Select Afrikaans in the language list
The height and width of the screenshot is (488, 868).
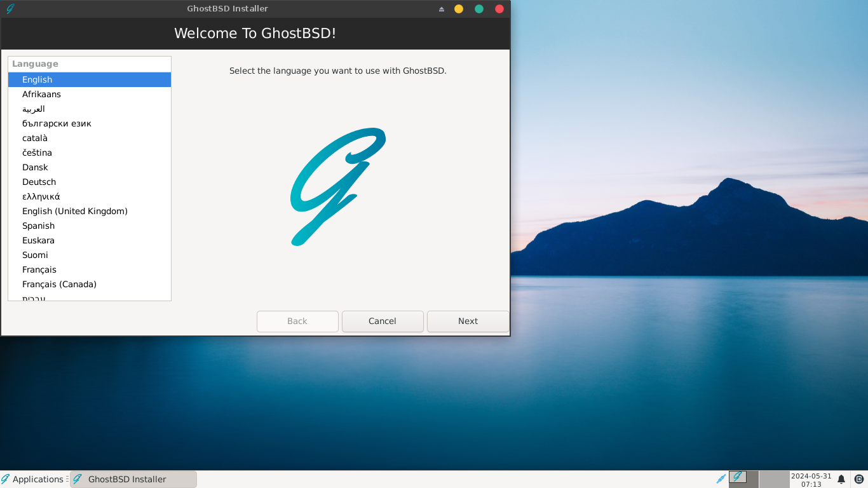point(90,94)
